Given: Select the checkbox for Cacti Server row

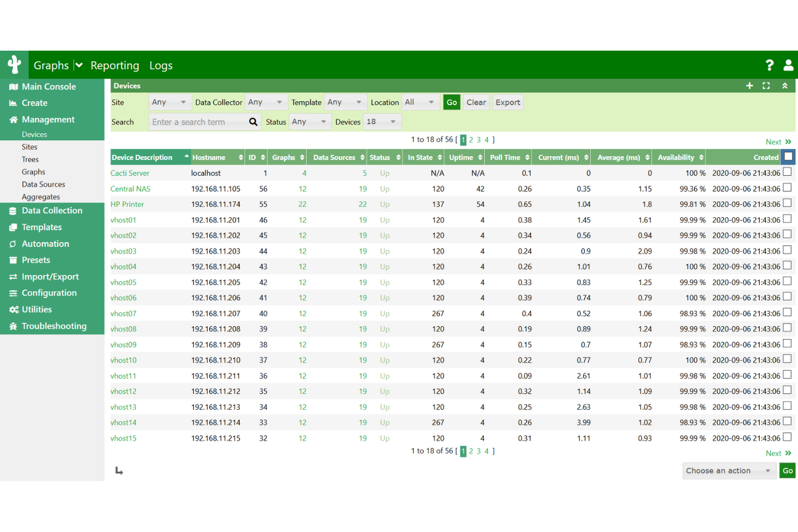Looking at the screenshot, I should coord(787,172).
